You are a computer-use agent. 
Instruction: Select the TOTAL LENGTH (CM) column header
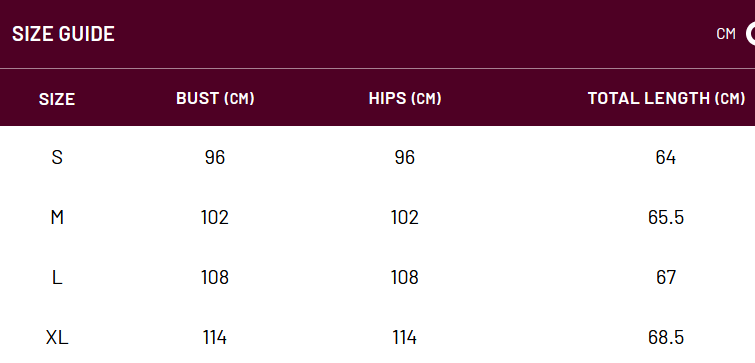666,98
